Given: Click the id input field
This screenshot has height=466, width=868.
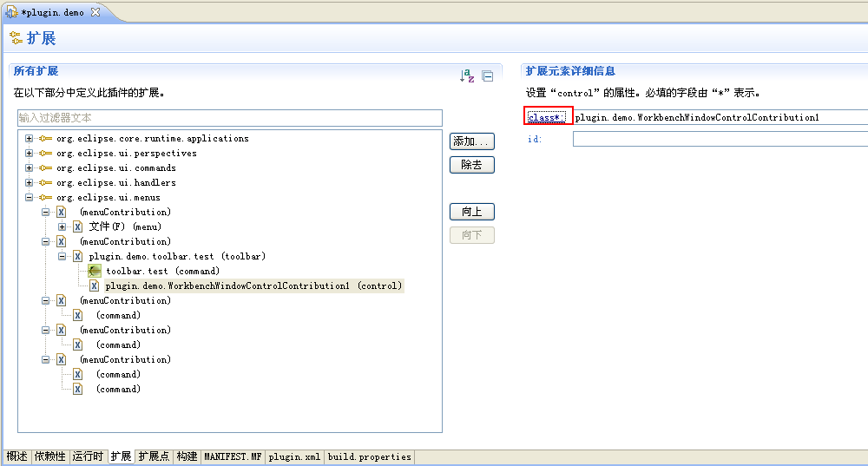Looking at the screenshot, I should pyautogui.click(x=720, y=139).
